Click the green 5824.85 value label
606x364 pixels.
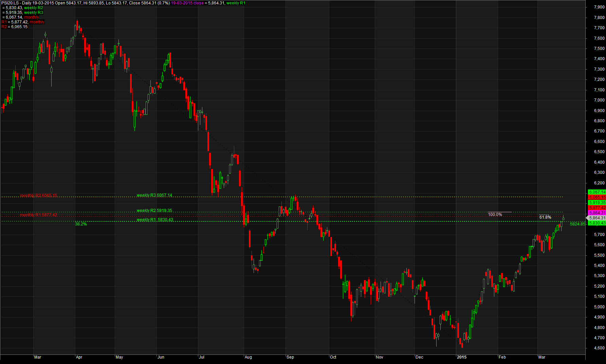click(577, 224)
